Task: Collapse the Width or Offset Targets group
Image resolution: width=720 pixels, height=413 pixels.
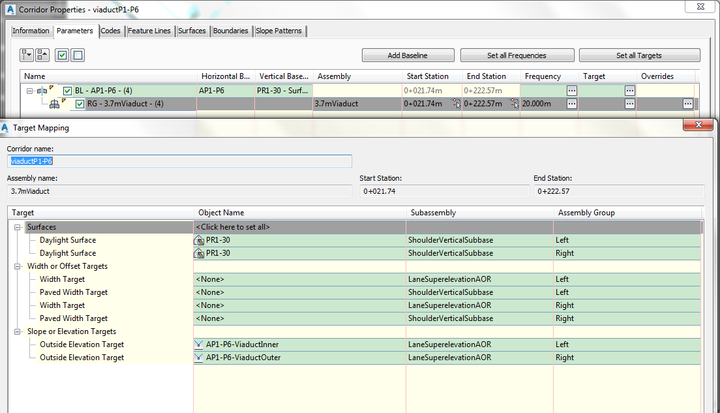Action: point(17,266)
